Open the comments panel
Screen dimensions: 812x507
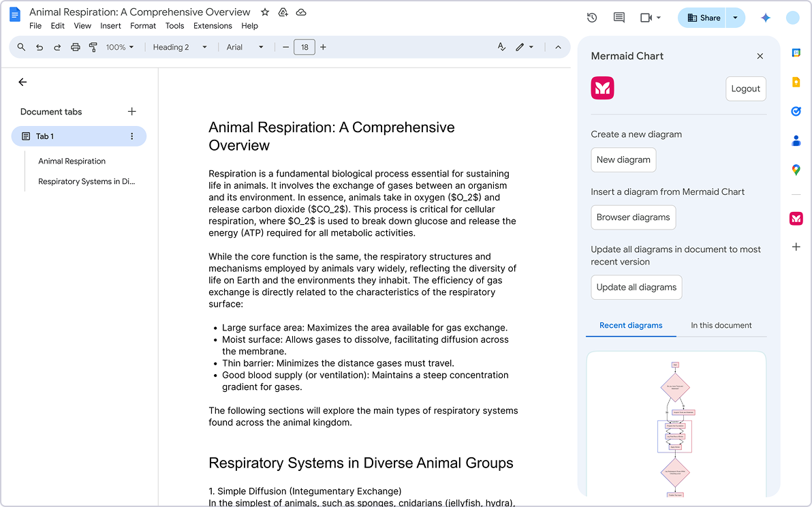tap(619, 18)
